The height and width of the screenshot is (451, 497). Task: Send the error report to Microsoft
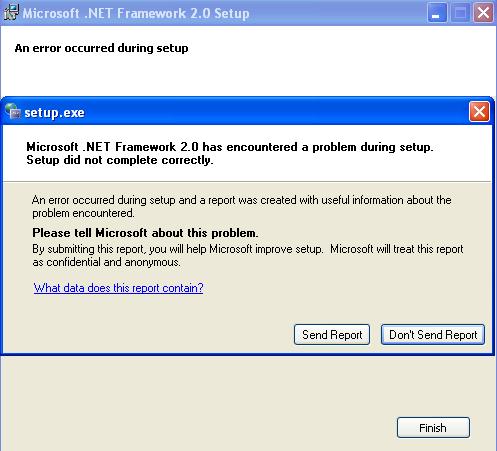pyautogui.click(x=332, y=335)
